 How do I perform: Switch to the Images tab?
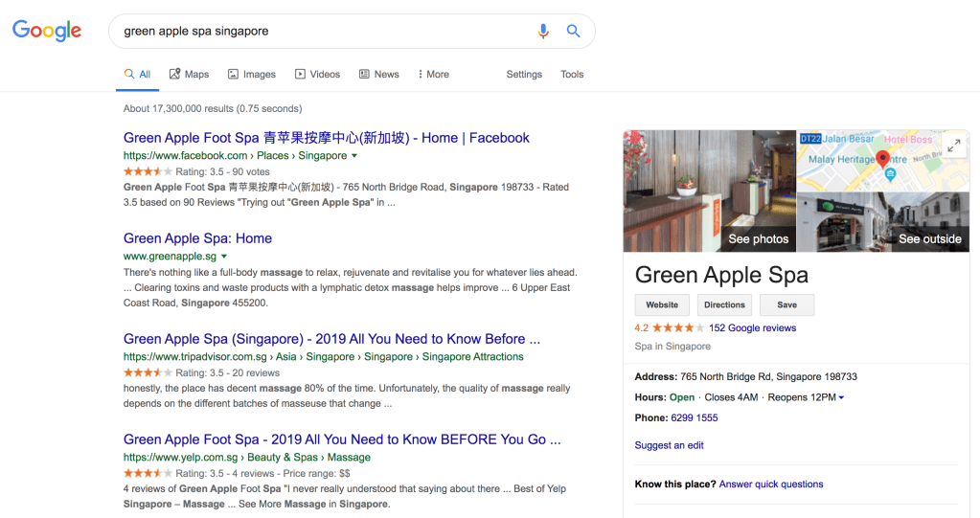coord(251,74)
